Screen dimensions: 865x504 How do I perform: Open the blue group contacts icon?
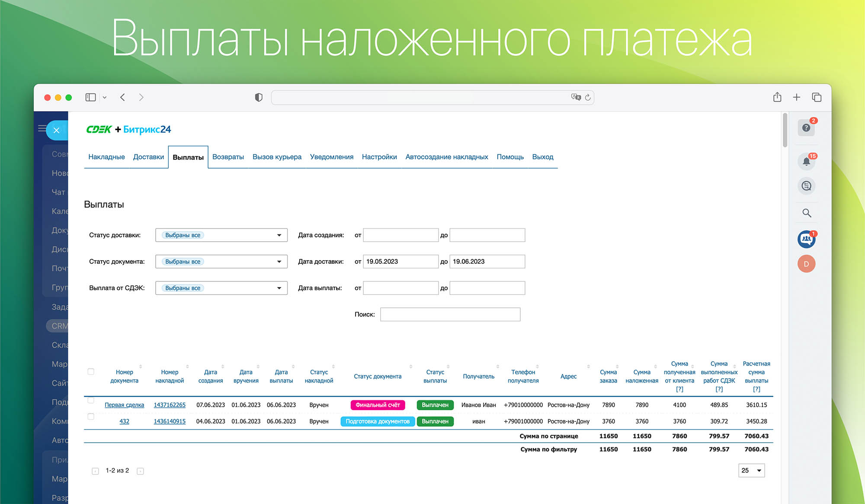(x=806, y=239)
